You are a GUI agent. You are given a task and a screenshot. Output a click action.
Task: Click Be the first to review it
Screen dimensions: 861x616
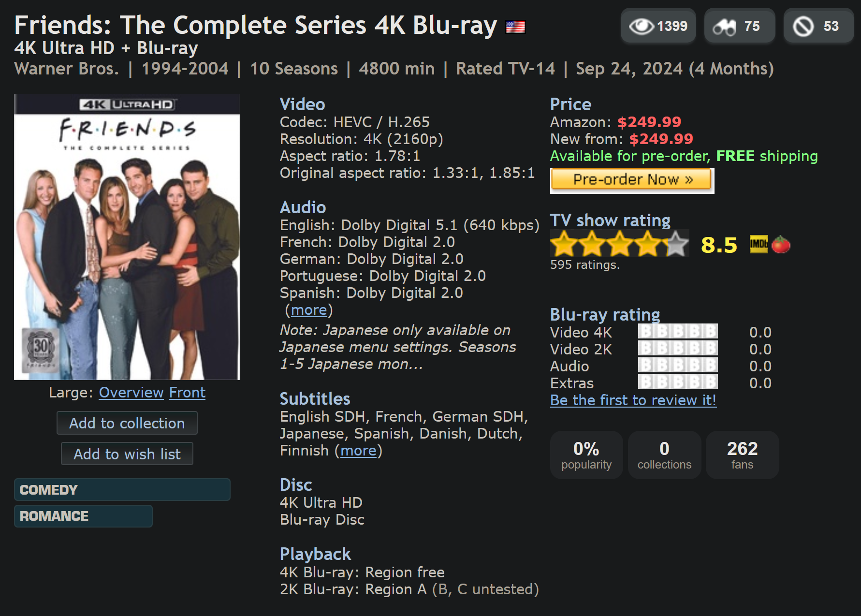[633, 400]
